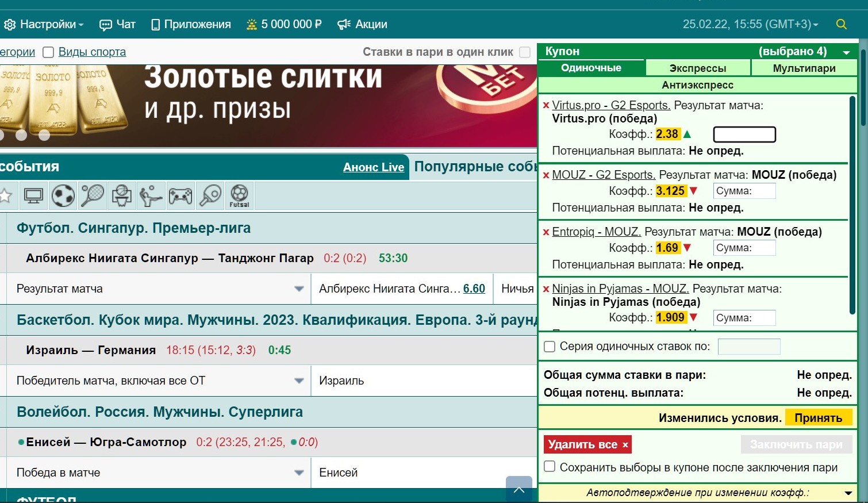Click the Заключить пари button
The image size is (868, 503).
coord(796,444)
